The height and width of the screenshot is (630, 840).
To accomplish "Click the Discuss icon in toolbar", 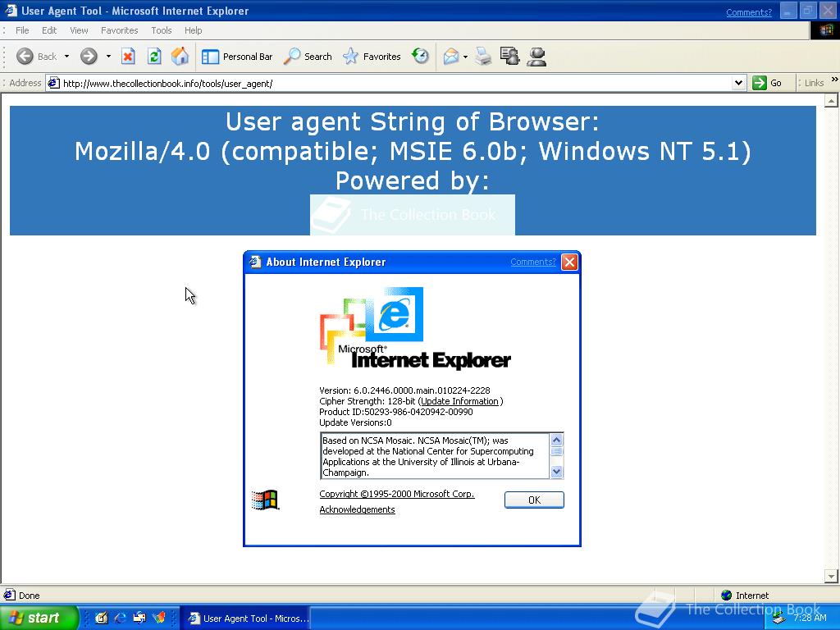I will [509, 57].
